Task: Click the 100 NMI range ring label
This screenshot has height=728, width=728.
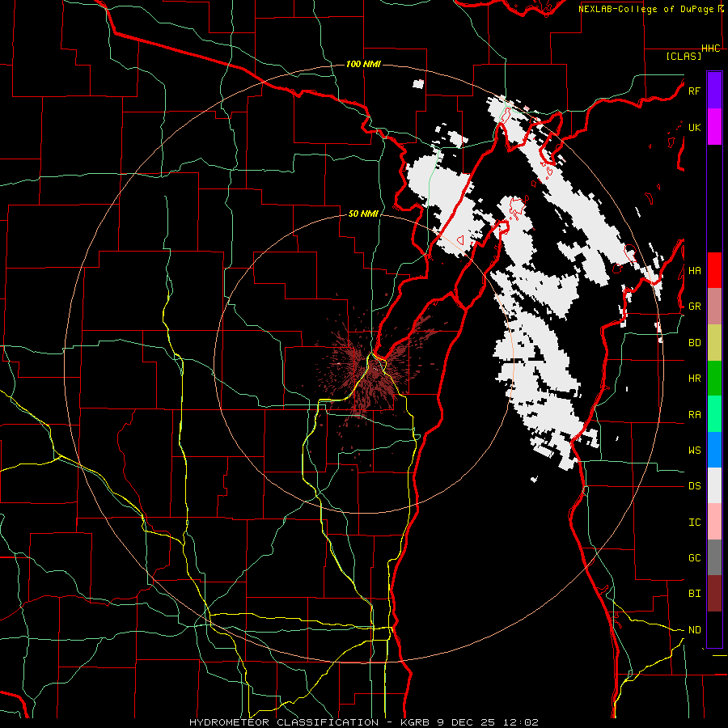Action: point(363,64)
